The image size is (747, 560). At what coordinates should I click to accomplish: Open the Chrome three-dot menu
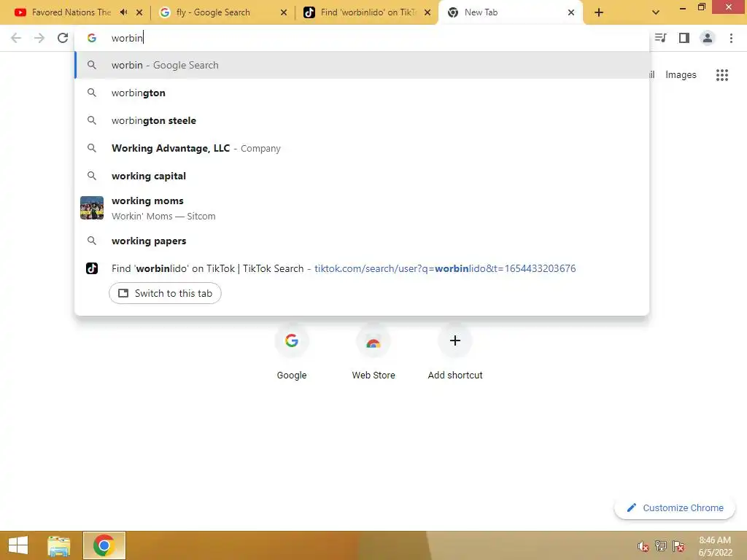731,38
